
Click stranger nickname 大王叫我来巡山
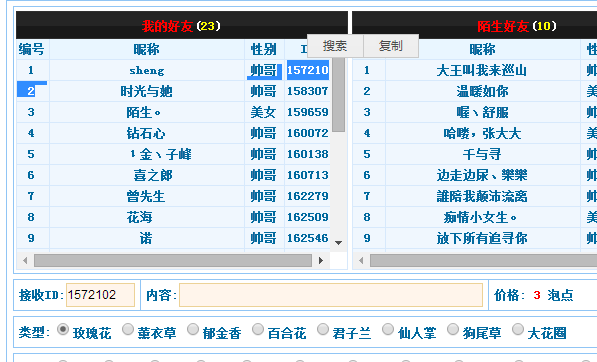tap(482, 70)
